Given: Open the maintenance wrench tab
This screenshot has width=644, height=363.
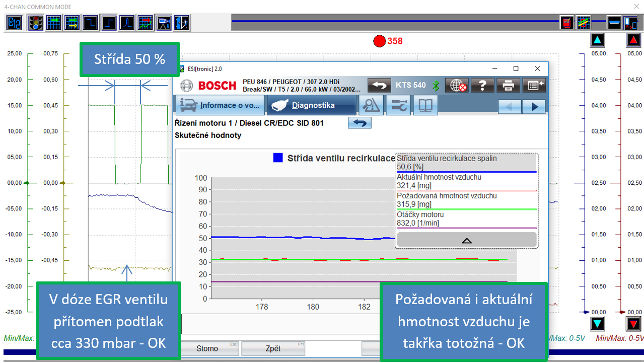Looking at the screenshot, I should 398,105.
